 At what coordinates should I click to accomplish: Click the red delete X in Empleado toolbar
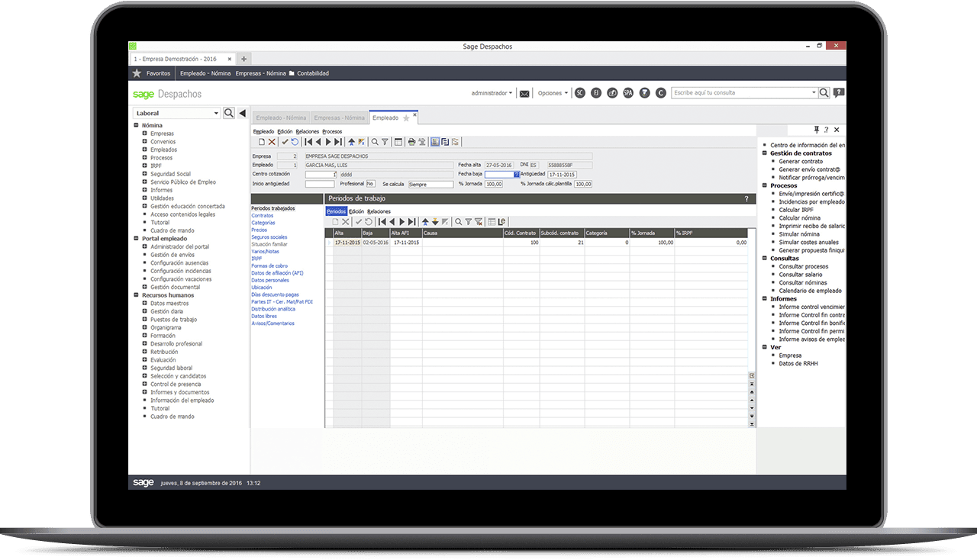[272, 142]
